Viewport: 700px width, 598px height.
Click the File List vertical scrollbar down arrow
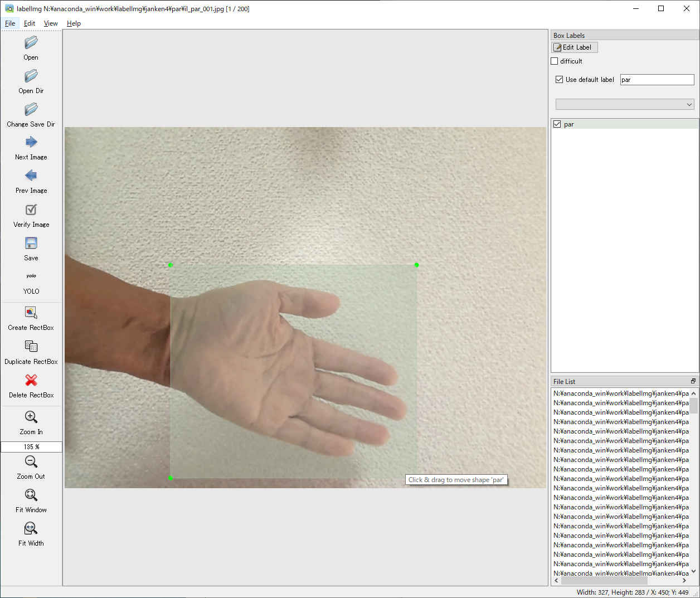[x=694, y=571]
